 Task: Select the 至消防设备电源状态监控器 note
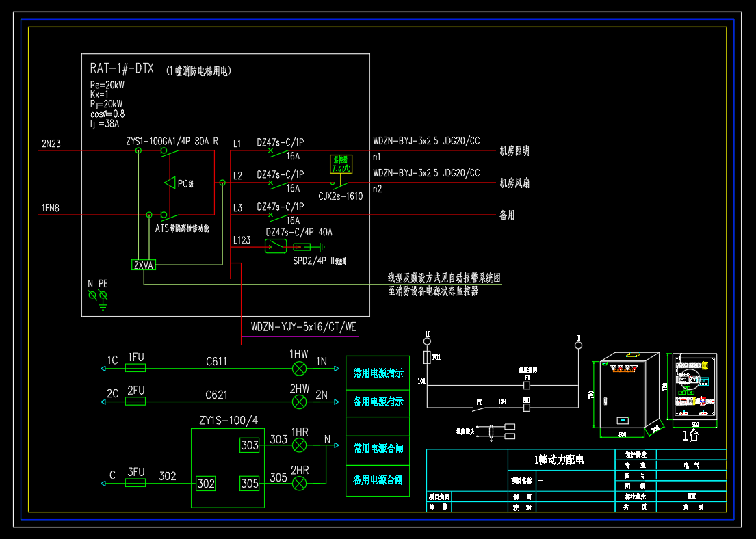433,291
